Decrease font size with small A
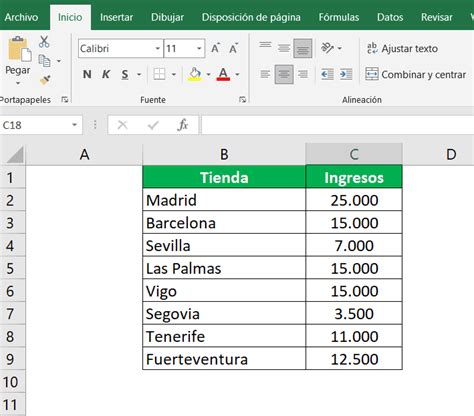The height and width of the screenshot is (416, 474). click(x=233, y=49)
